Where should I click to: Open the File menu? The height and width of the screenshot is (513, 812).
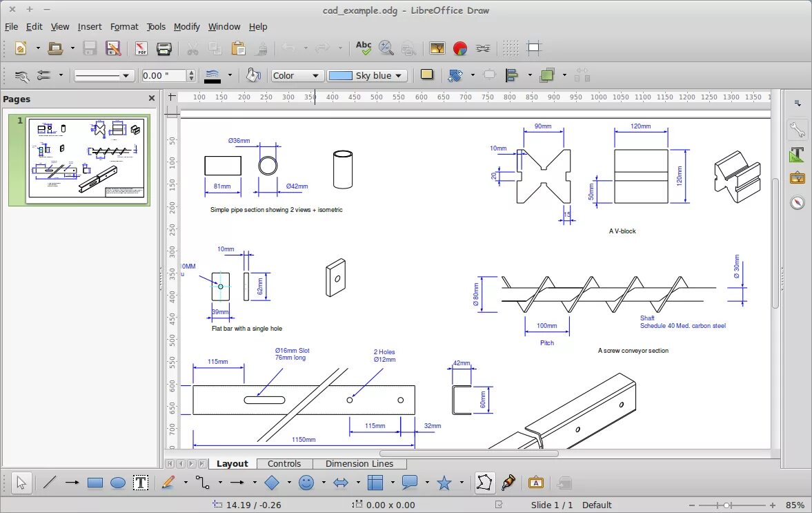click(x=11, y=26)
